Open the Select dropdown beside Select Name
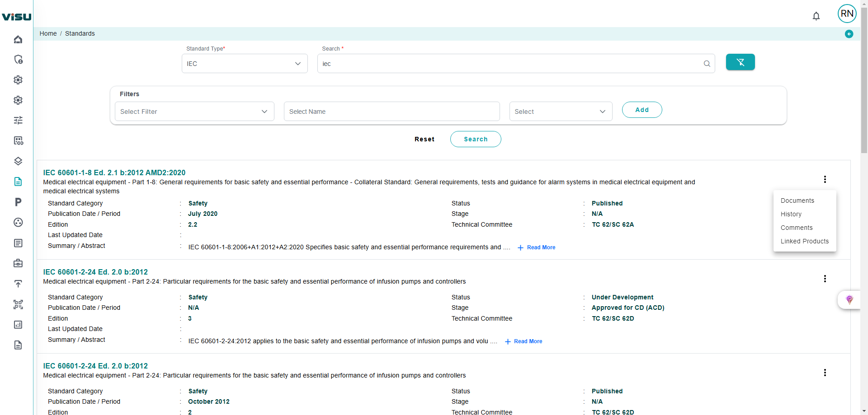This screenshot has width=868, height=415. point(560,112)
